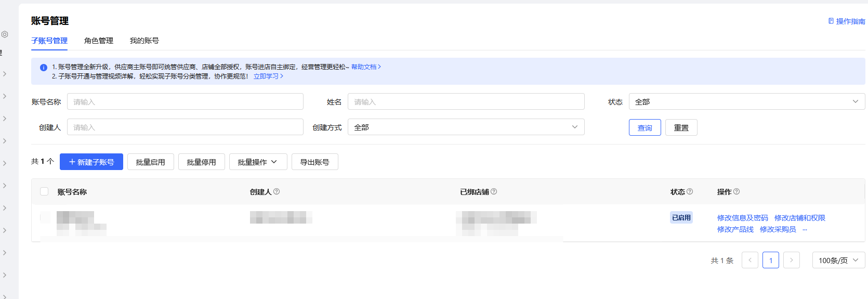Click the 查询 search button

[x=645, y=128]
